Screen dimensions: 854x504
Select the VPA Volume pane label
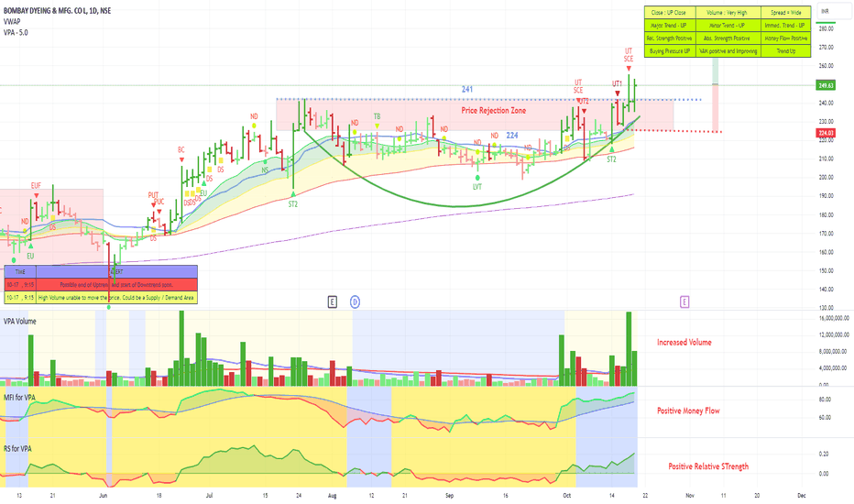pyautogui.click(x=20, y=322)
